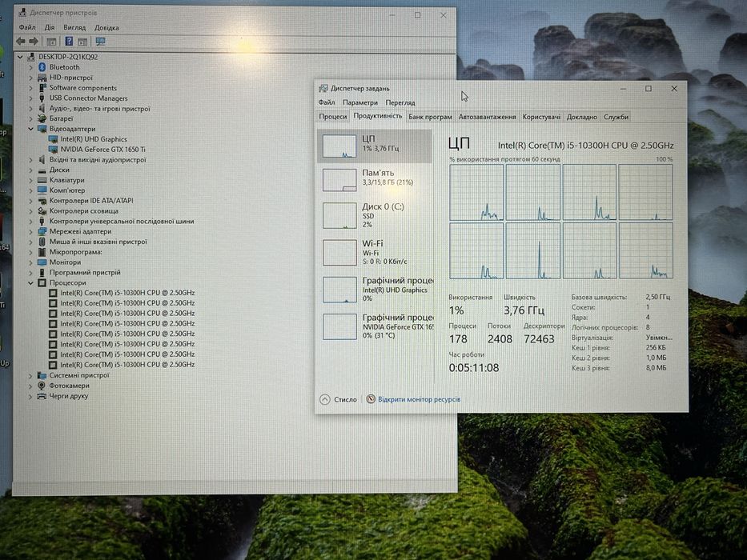
Task: Click the Монітори monitor icon
Action: click(x=42, y=262)
